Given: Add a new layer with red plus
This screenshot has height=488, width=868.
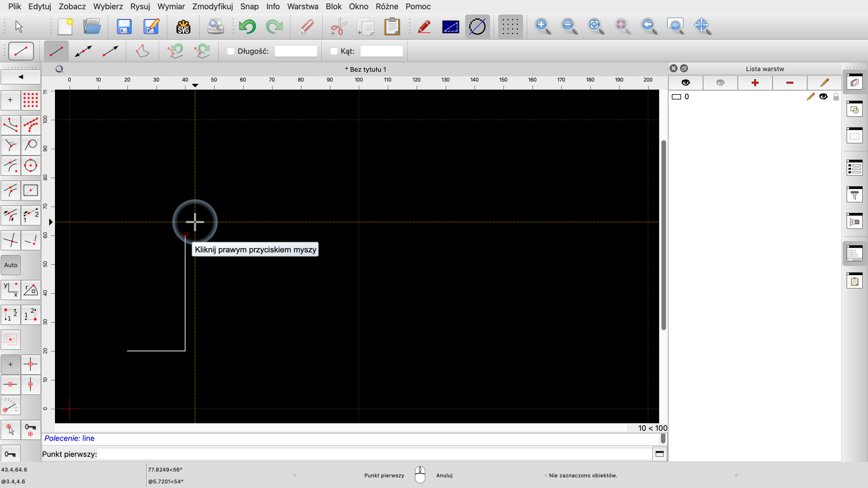Looking at the screenshot, I should 755,83.
